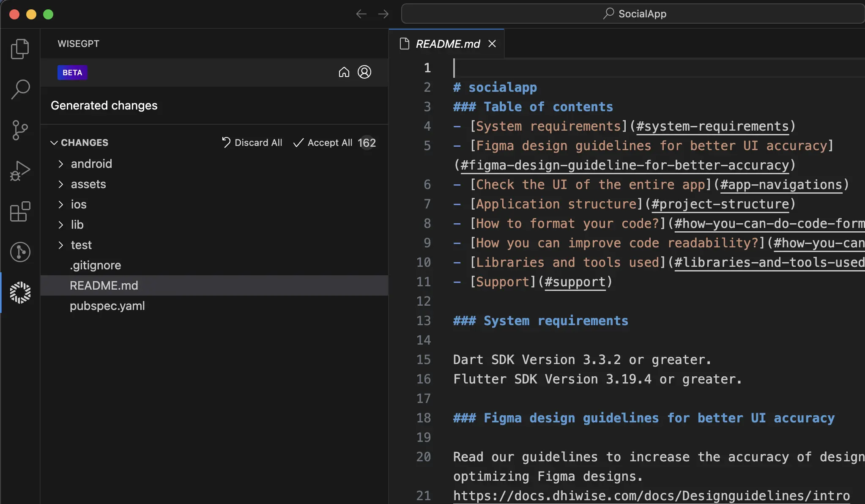Click the Search/Command palette icon
Viewport: 865px width, 504px height.
coord(20,89)
